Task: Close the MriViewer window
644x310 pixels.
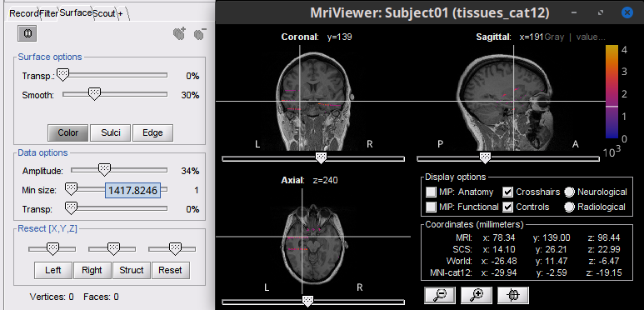Action: click(627, 12)
